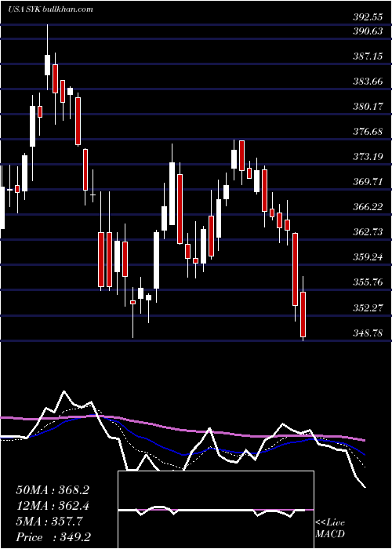This screenshot has width=392, height=549.
Task: Click the 387.15 price level label
Action: (368, 56)
